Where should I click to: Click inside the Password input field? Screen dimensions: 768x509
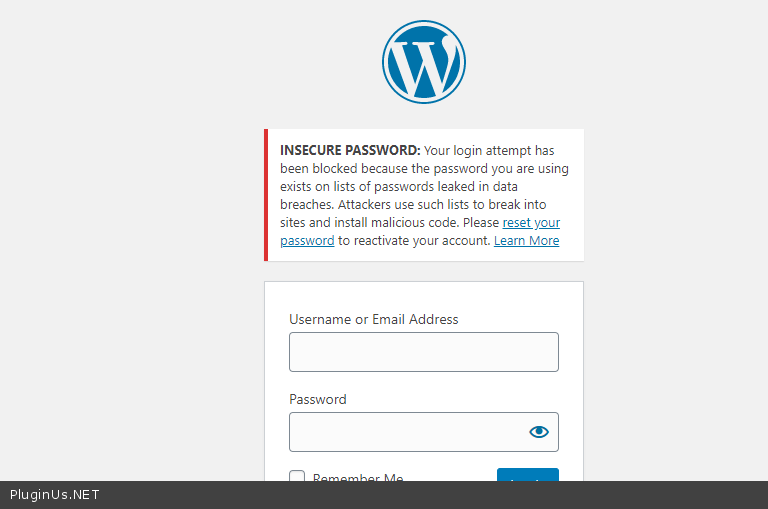pos(405,432)
